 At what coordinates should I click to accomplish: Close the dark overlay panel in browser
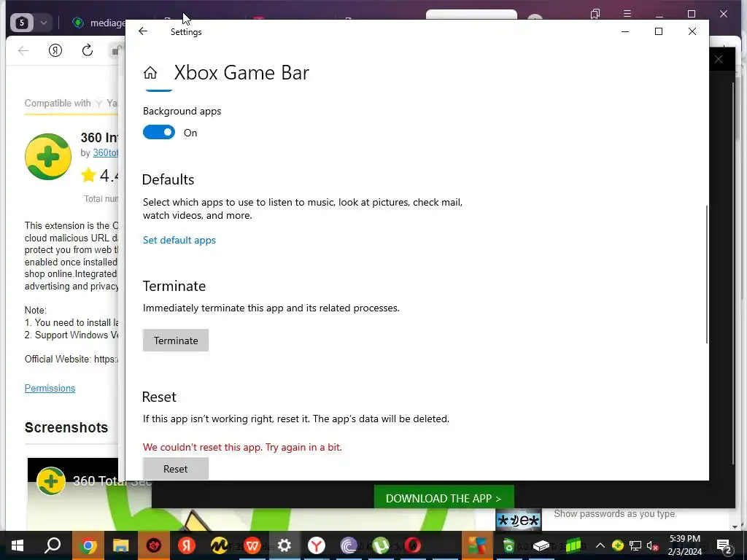(x=719, y=59)
